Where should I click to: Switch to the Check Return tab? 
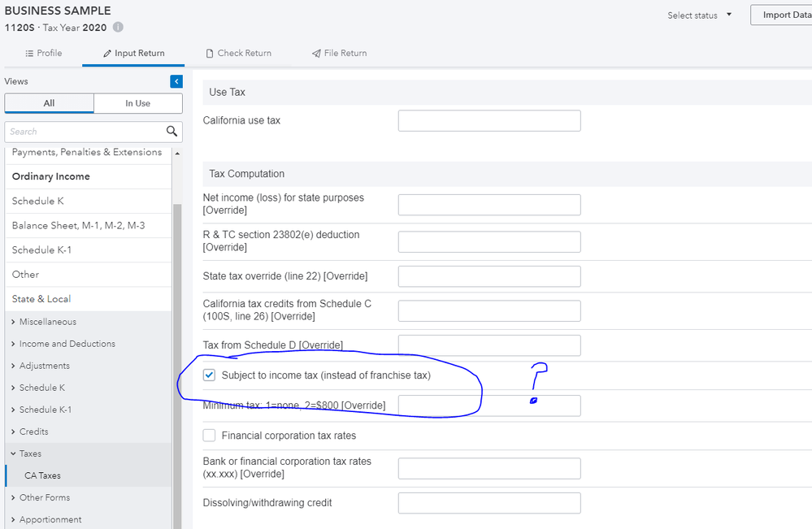click(x=238, y=54)
